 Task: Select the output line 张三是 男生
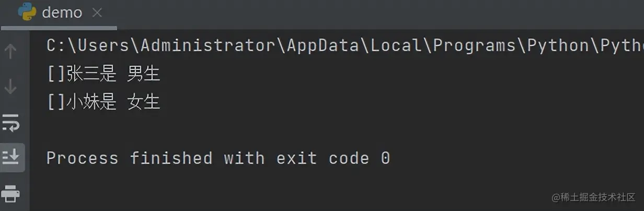(103, 74)
